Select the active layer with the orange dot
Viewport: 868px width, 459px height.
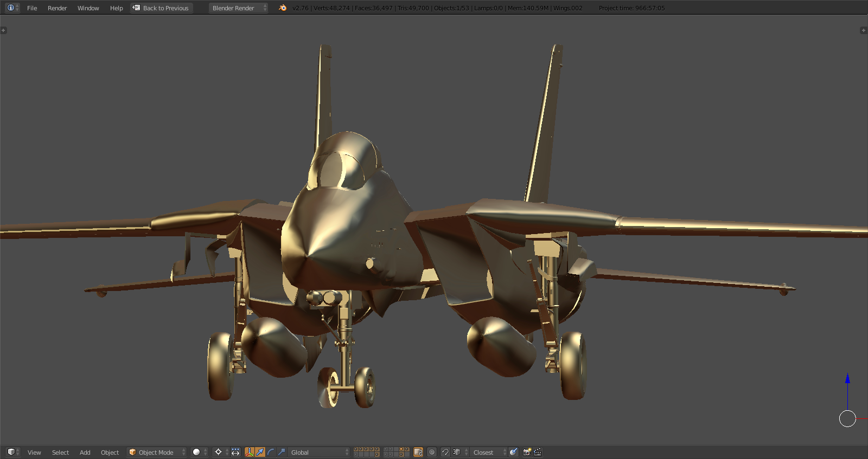pyautogui.click(x=401, y=449)
